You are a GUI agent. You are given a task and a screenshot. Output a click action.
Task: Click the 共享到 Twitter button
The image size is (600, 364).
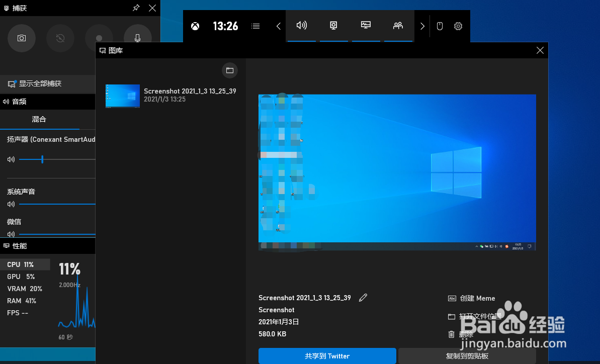(327, 356)
